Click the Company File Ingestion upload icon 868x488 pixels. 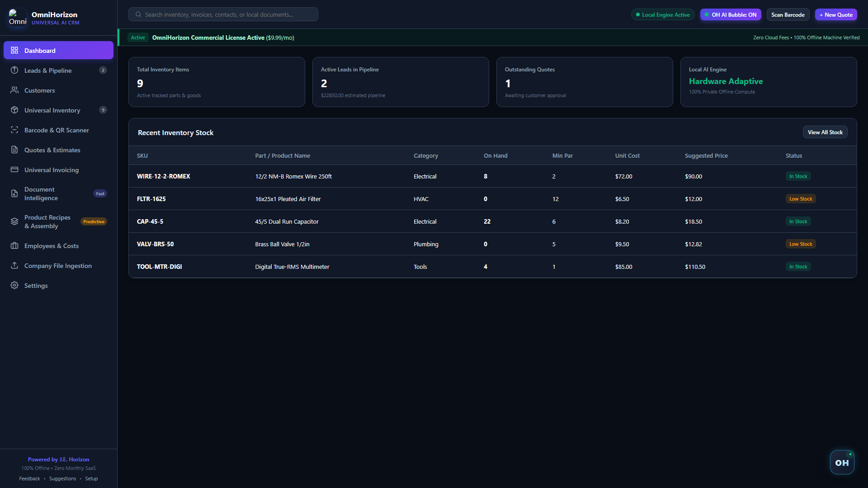point(14,265)
